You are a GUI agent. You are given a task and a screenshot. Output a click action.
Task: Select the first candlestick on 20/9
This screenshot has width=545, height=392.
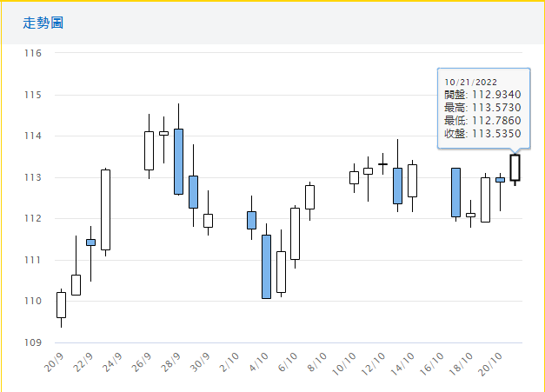coord(61,304)
